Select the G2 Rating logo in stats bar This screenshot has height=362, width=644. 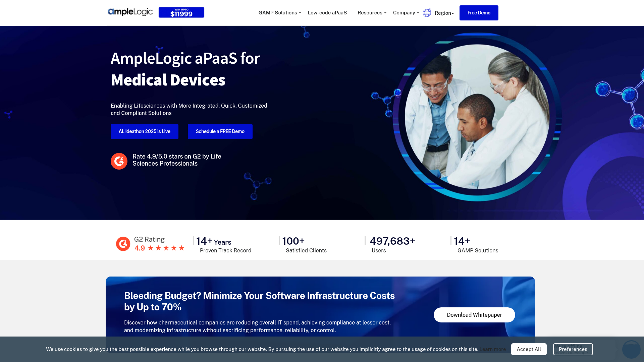[123, 244]
